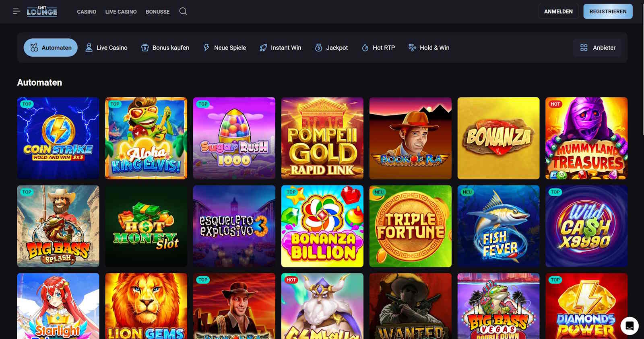Open the Bonusse menu item
This screenshot has width=644, height=339.
click(157, 12)
